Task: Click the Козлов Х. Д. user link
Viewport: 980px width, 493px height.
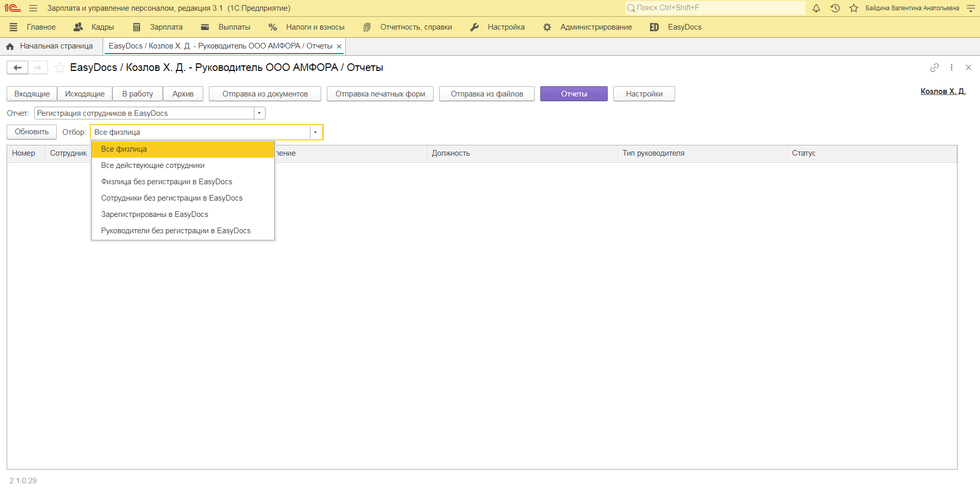Action: click(943, 91)
